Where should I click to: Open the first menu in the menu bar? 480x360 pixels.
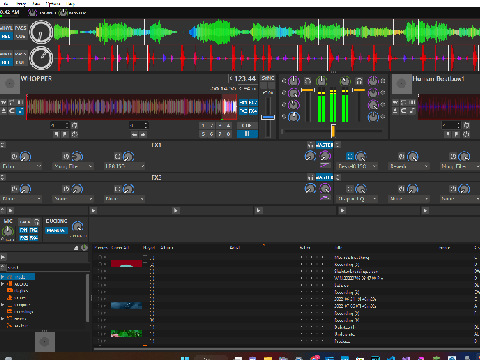pyautogui.click(x=6, y=4)
